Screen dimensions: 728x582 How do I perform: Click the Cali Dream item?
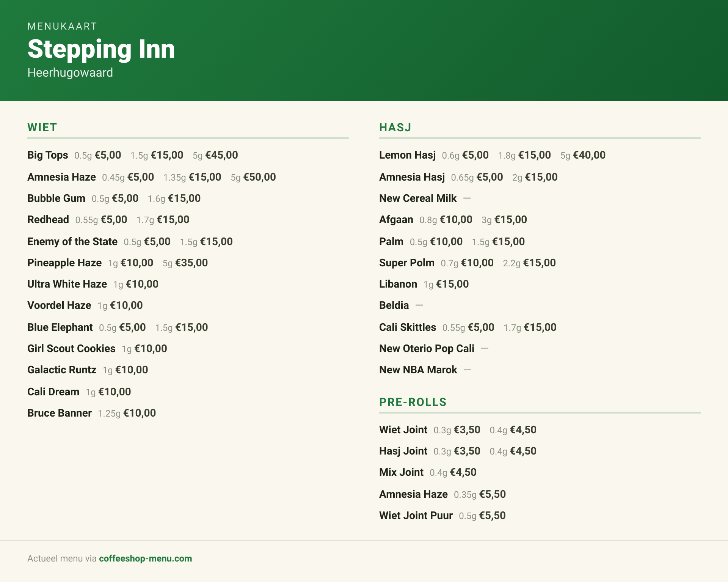click(53, 392)
